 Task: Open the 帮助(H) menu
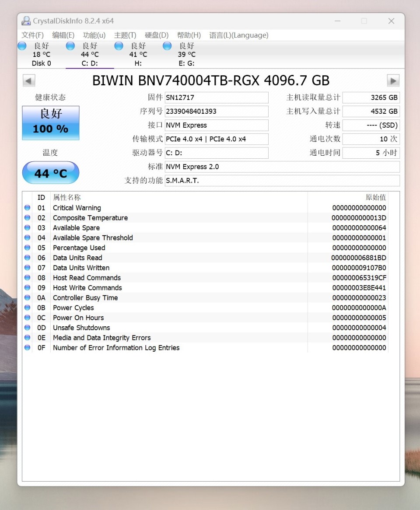point(189,35)
